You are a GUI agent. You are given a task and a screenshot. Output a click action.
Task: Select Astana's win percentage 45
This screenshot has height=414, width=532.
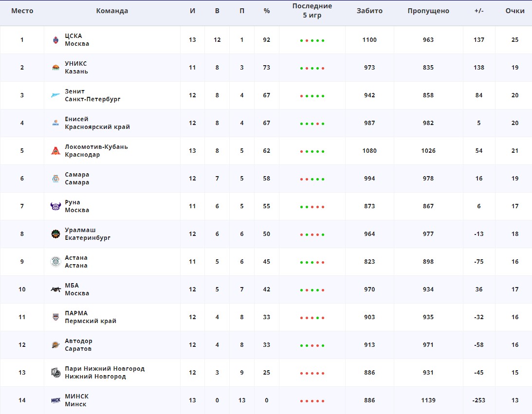[x=267, y=261]
